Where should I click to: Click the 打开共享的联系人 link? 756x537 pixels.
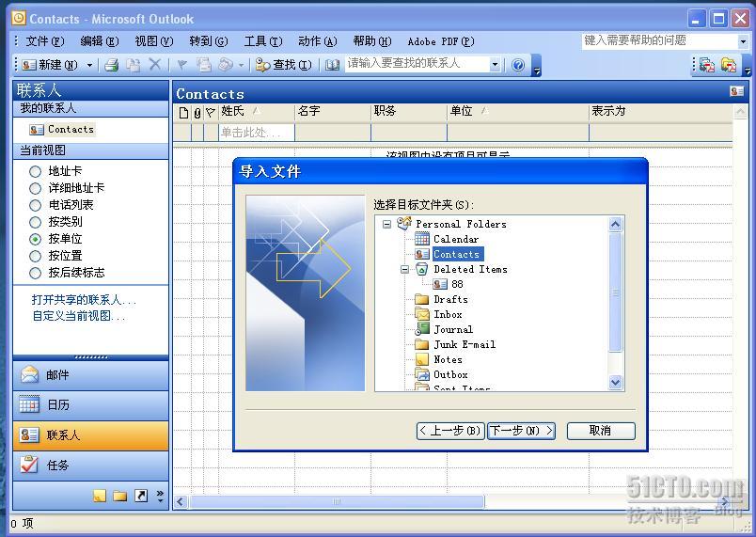coord(84,300)
